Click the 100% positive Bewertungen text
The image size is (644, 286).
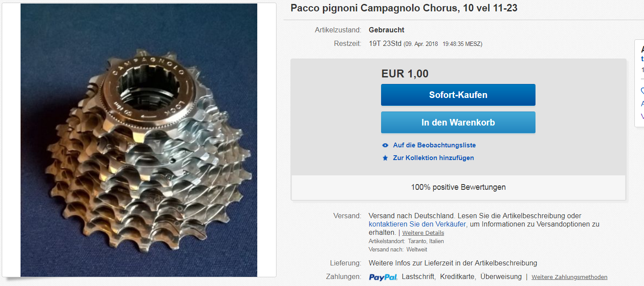[458, 187]
